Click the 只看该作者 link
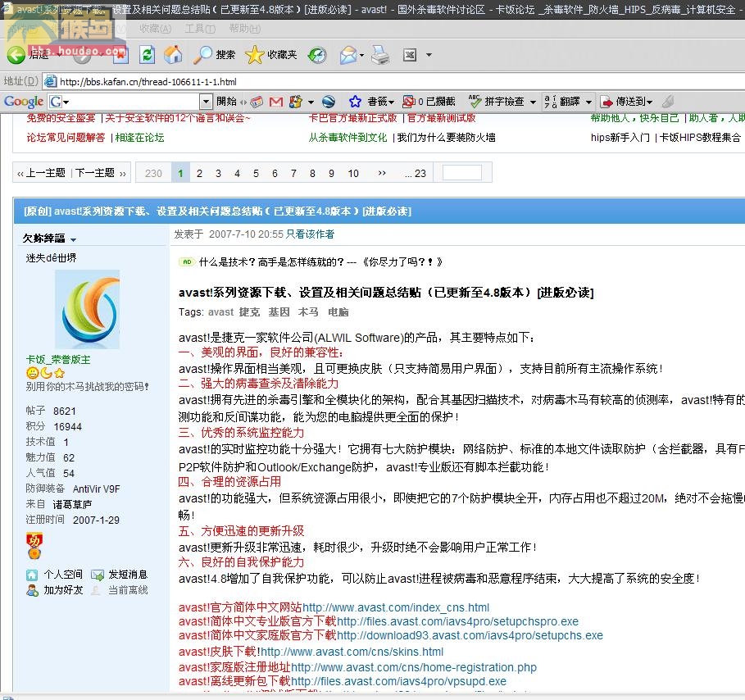The height and width of the screenshot is (700, 745). (311, 234)
